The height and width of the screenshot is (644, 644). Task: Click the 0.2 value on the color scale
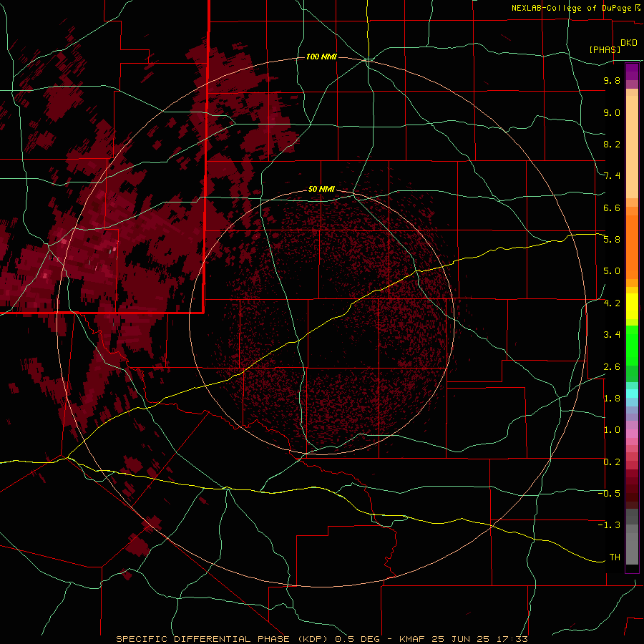tap(612, 462)
